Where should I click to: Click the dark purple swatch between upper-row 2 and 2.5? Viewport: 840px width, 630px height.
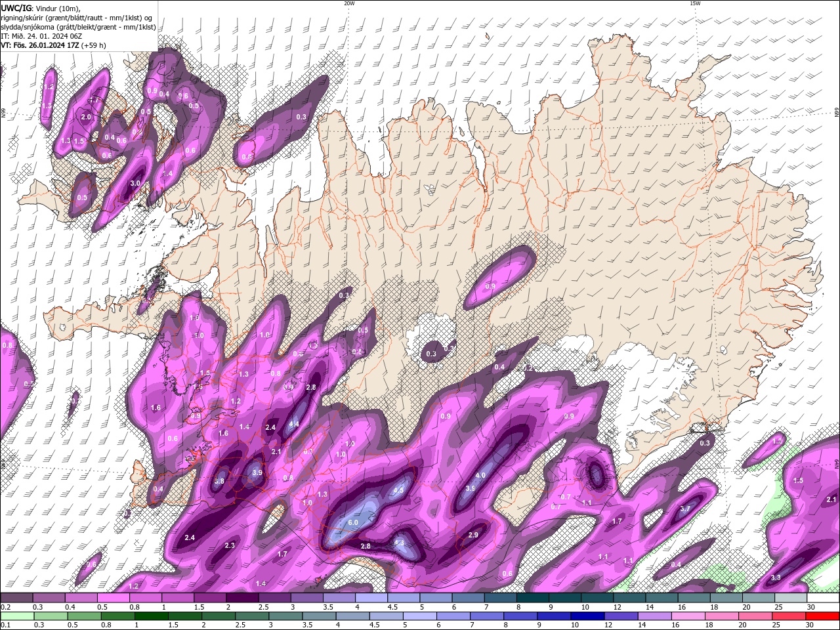(242, 598)
